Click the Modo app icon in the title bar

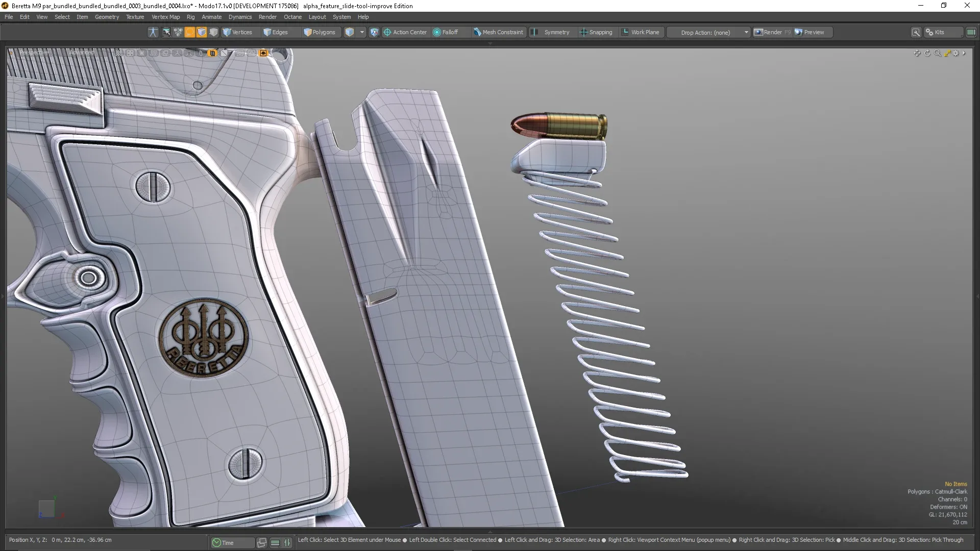[5, 6]
